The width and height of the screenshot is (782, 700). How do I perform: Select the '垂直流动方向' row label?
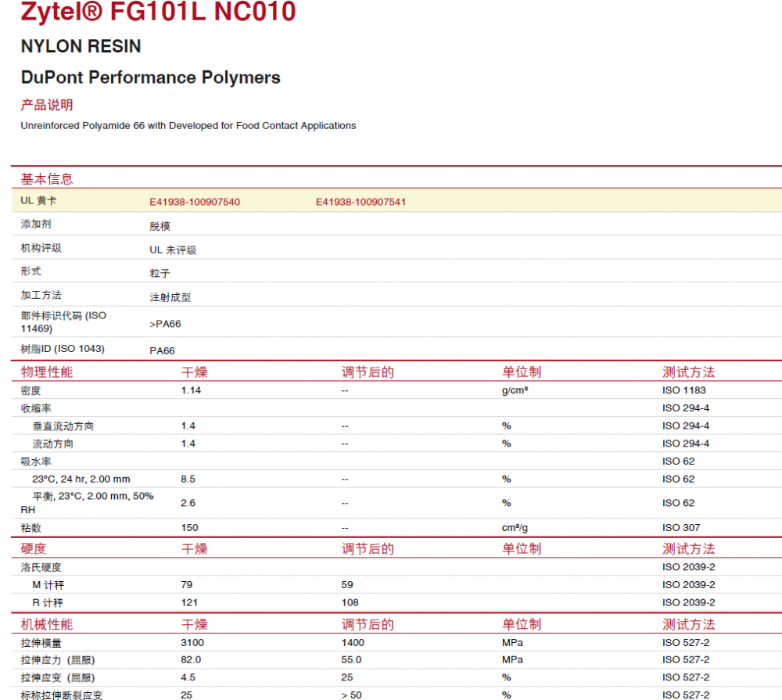(x=63, y=426)
